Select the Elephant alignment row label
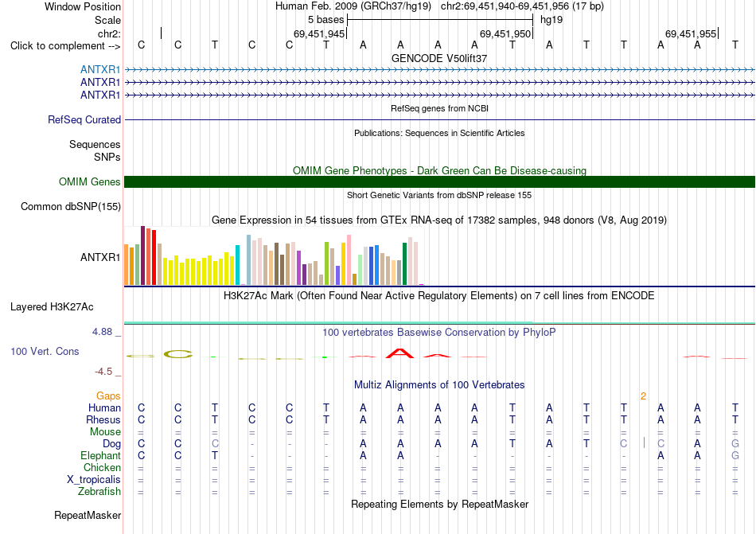The height and width of the screenshot is (534, 756). pyautogui.click(x=101, y=455)
